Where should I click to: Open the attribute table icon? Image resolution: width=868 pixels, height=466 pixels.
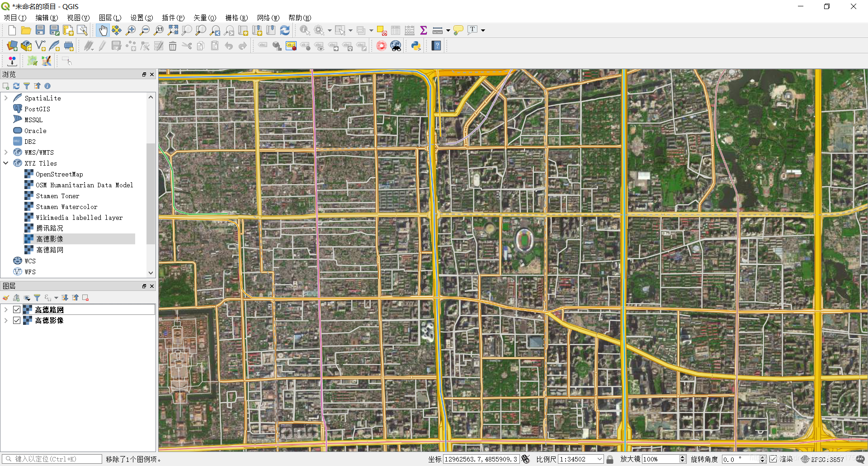click(x=396, y=30)
